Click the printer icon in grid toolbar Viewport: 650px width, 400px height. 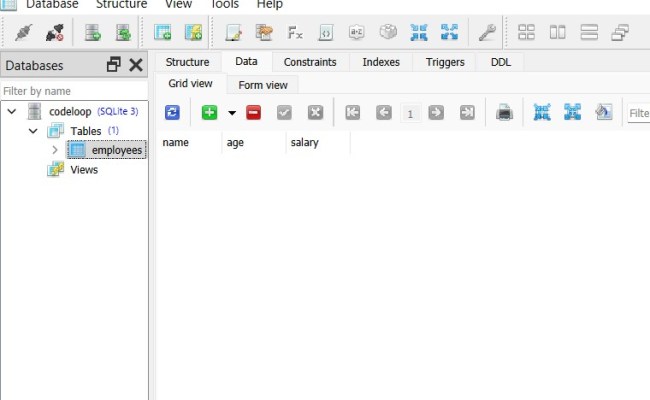click(x=504, y=112)
